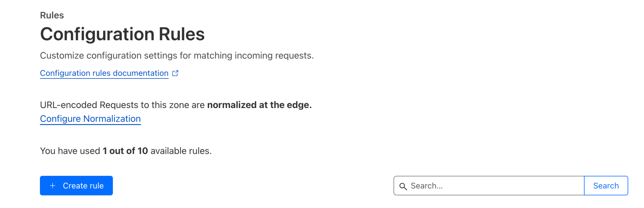The height and width of the screenshot is (208, 644).
Task: Click the 'Customize configuration settings' description text
Action: point(177,55)
